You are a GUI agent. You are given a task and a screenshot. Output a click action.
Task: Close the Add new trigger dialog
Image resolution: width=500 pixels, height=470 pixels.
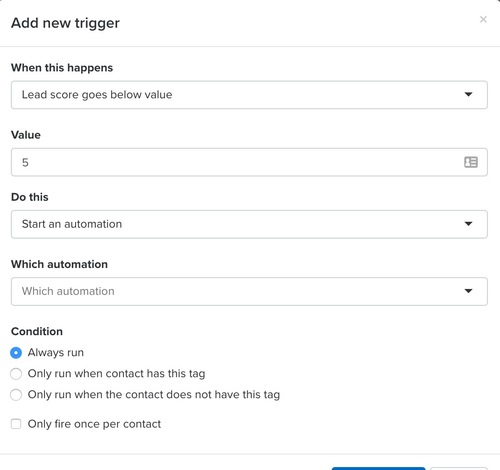tap(483, 19)
